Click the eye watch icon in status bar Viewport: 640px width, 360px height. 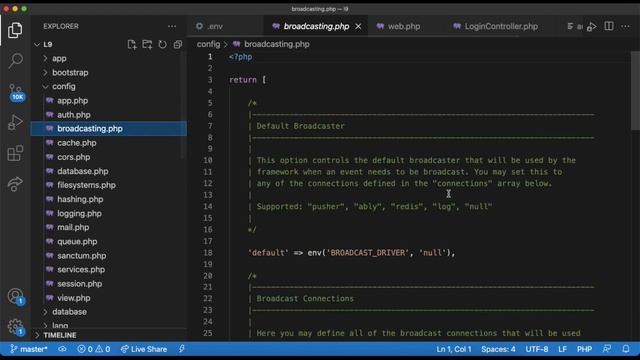[62, 349]
